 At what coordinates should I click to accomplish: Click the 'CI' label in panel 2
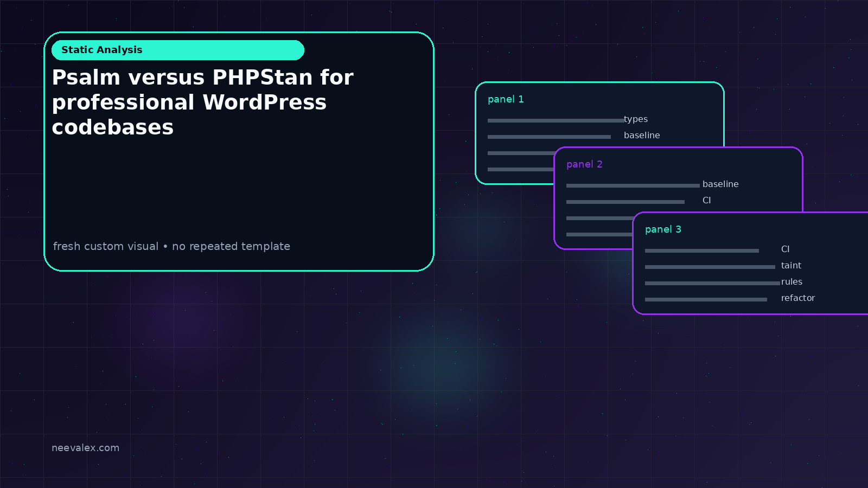tap(706, 201)
